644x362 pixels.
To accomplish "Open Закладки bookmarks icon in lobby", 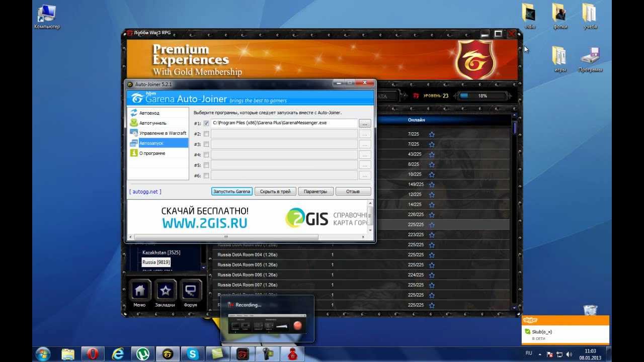I will pyautogui.click(x=165, y=291).
